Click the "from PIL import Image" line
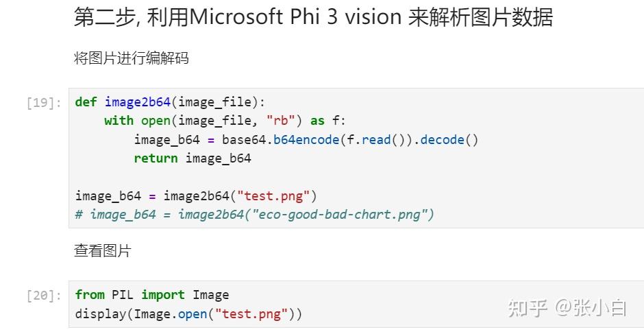This screenshot has height=334, width=644. point(152,295)
